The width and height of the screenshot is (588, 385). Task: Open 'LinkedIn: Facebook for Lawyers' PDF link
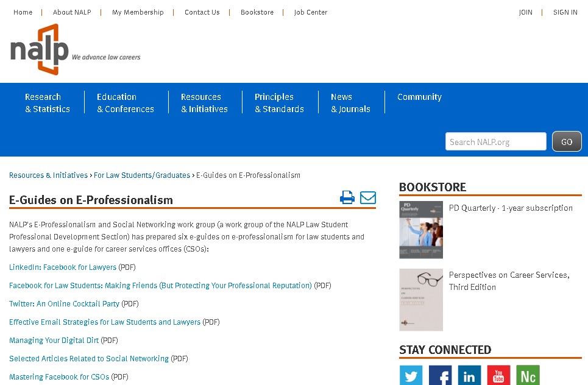(63, 267)
